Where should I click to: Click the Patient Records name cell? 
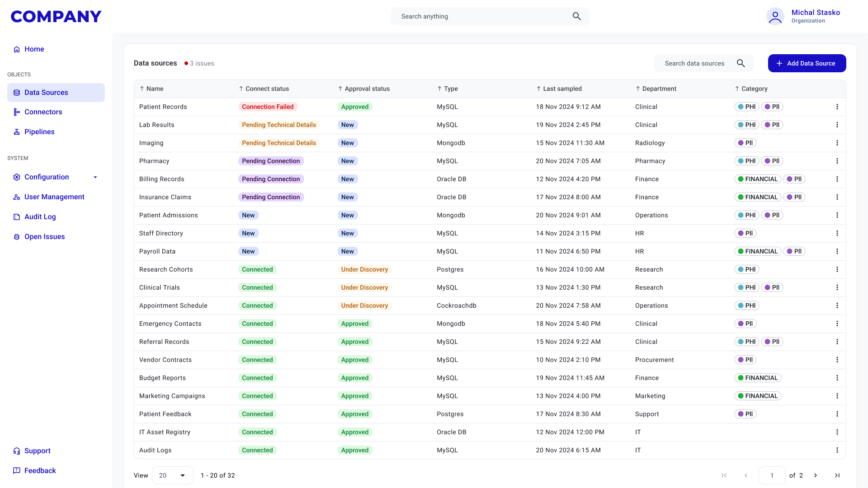pos(163,107)
